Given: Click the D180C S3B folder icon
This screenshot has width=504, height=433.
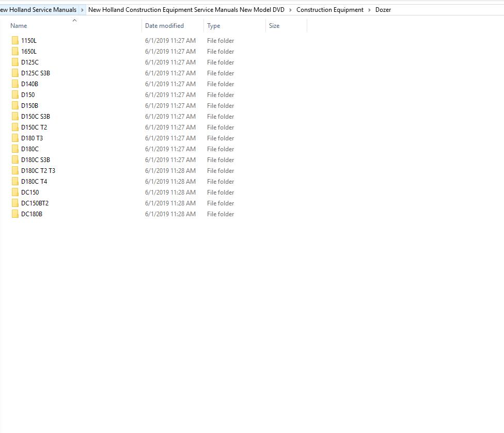Looking at the screenshot, I should tap(15, 159).
